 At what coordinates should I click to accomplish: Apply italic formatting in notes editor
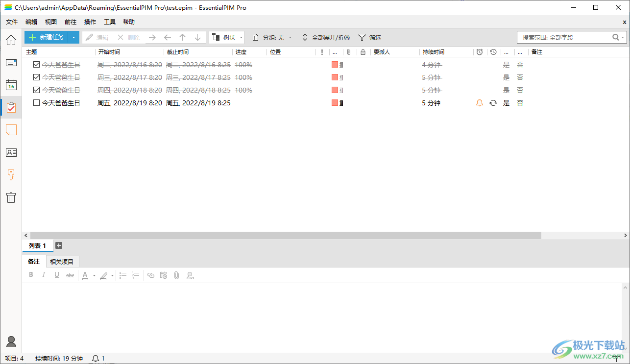tap(44, 275)
